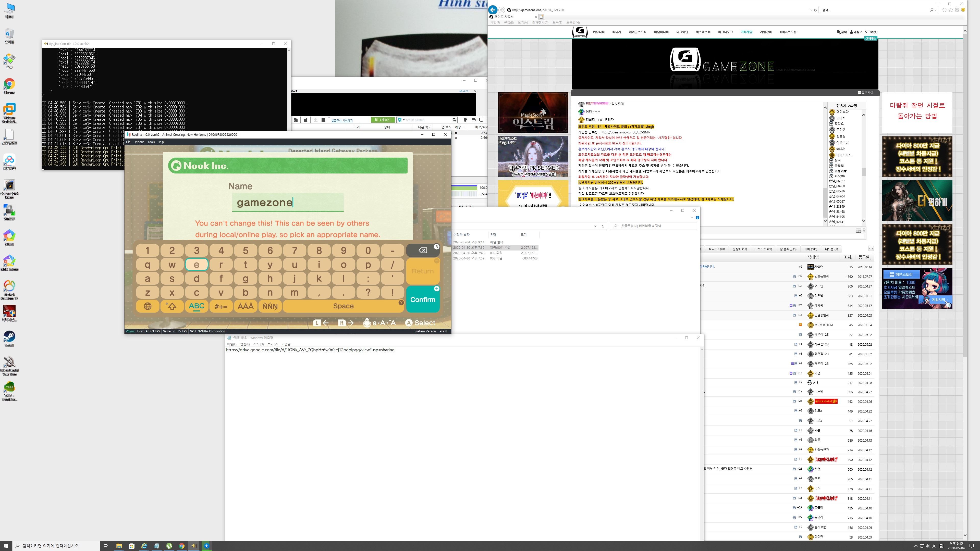Click the green 업그레이드 upgrade button in uTorrent
Image resolution: width=980 pixels, height=551 pixels.
(x=383, y=120)
